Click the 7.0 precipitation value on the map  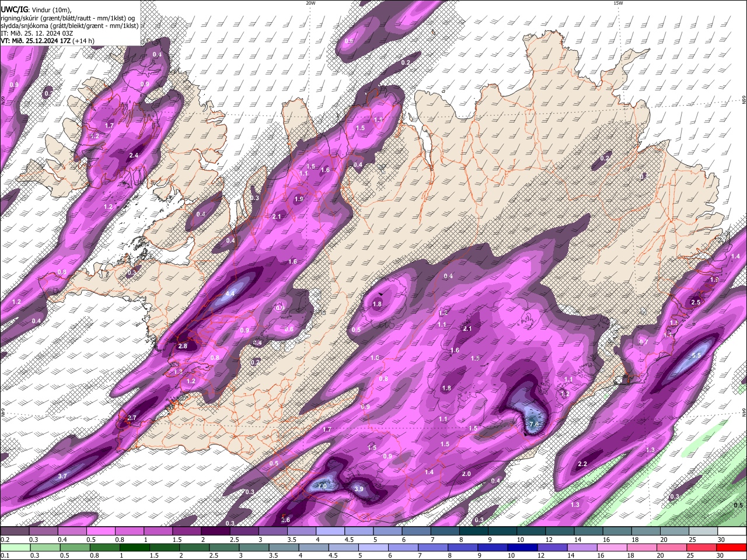[322, 486]
